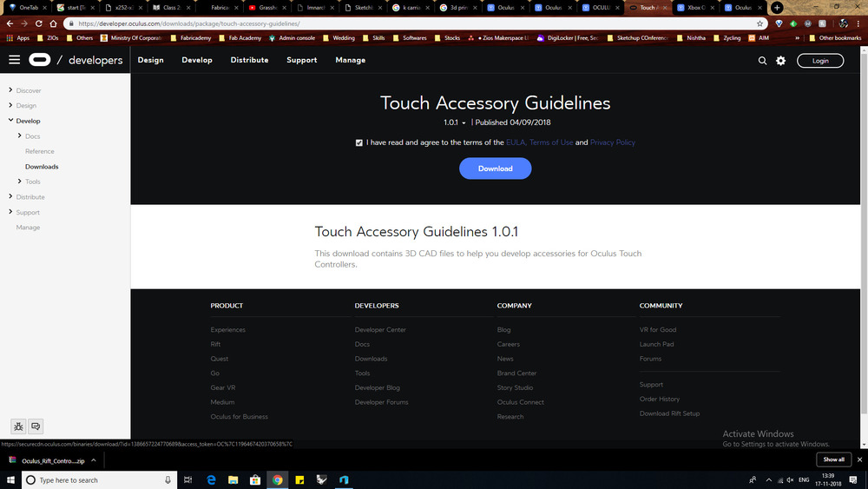Image resolution: width=868 pixels, height=489 pixels.
Task: Select Downloads in the sidebar
Action: click(42, 167)
